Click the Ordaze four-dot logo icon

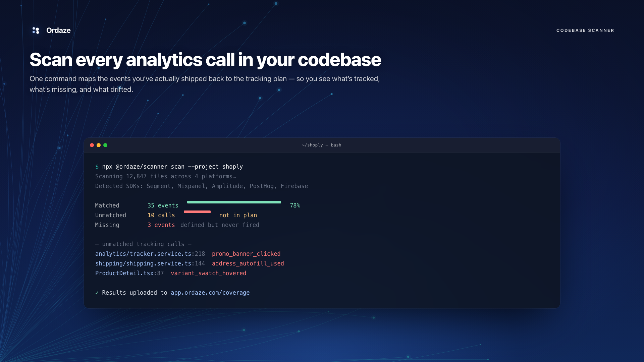(x=36, y=31)
